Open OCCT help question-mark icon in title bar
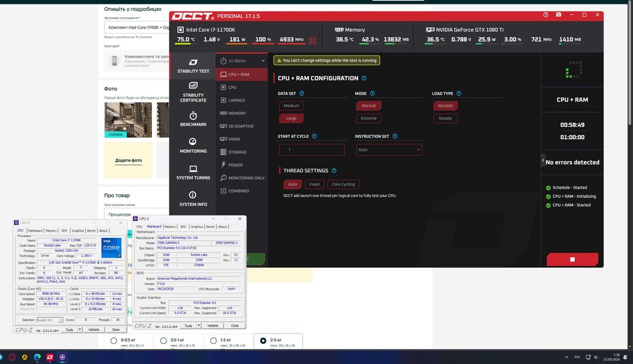 pyautogui.click(x=546, y=15)
